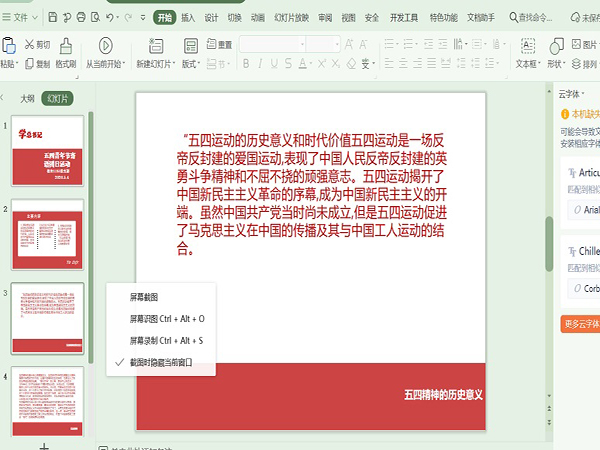Align text left
The width and height of the screenshot is (600, 450).
point(389,63)
